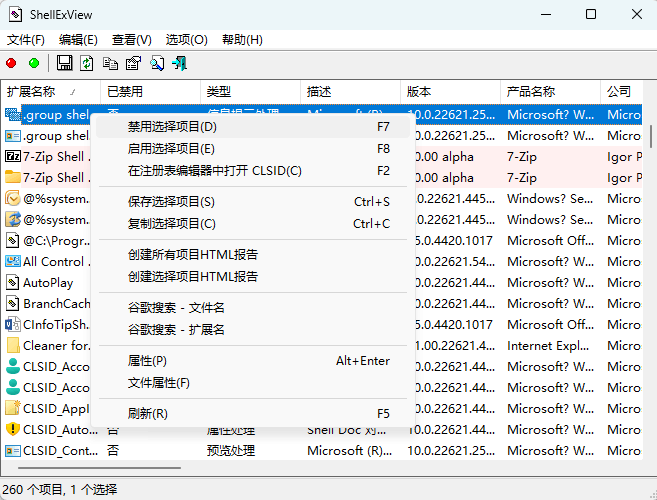Select 启用选择项目(E) in context menu
The height and width of the screenshot is (500, 657).
point(171,149)
